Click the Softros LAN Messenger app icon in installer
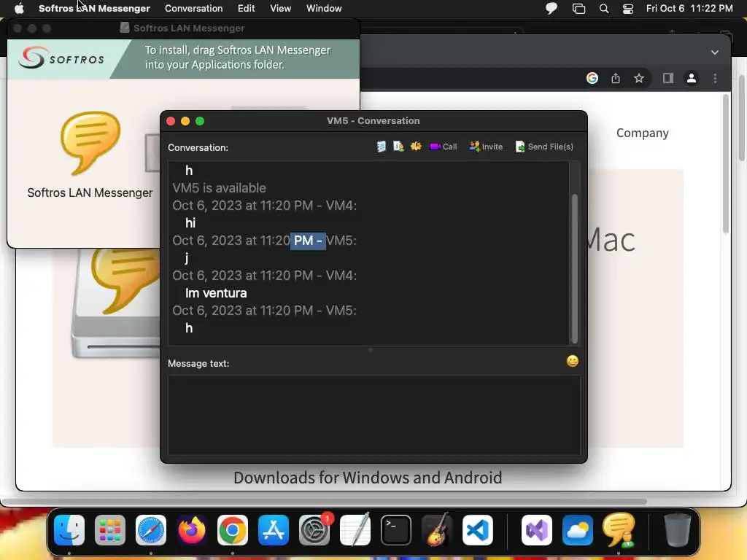747x560 pixels. pos(90,143)
